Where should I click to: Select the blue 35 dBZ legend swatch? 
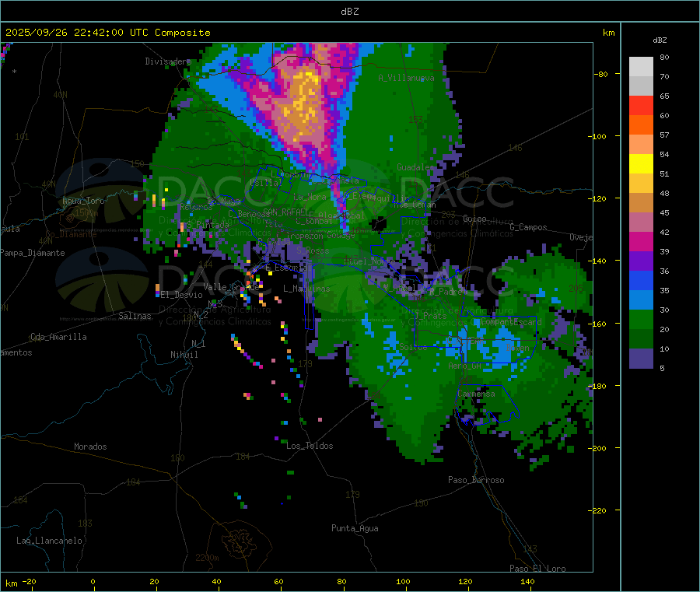641,280
